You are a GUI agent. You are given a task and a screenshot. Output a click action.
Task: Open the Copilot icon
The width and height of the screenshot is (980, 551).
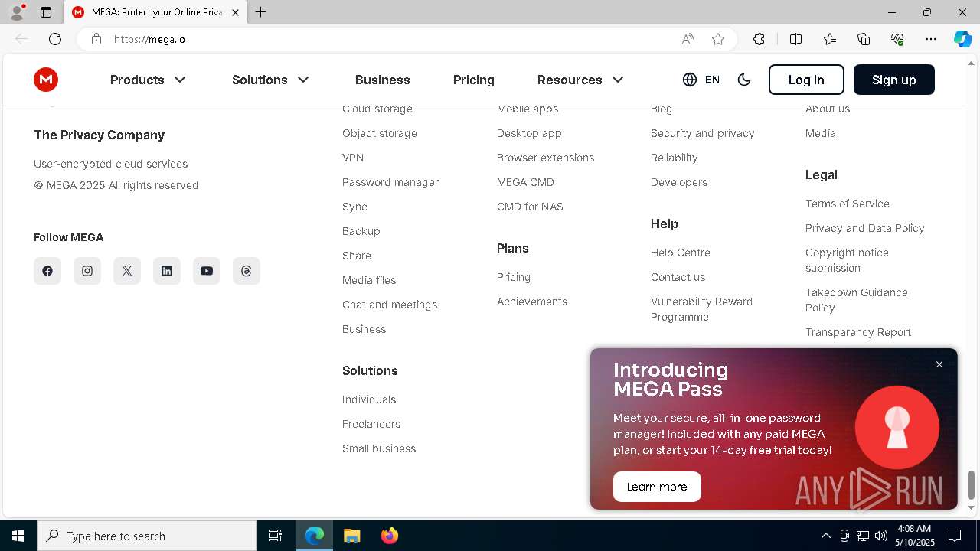pos(963,39)
